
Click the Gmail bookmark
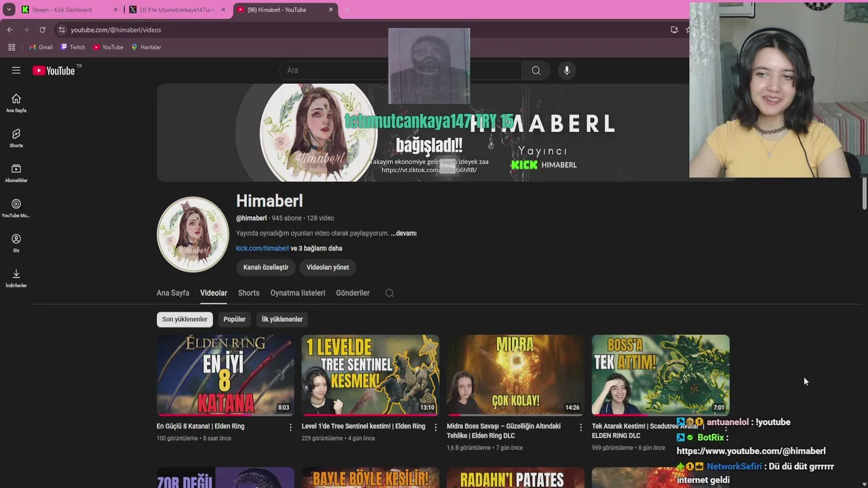coord(41,47)
